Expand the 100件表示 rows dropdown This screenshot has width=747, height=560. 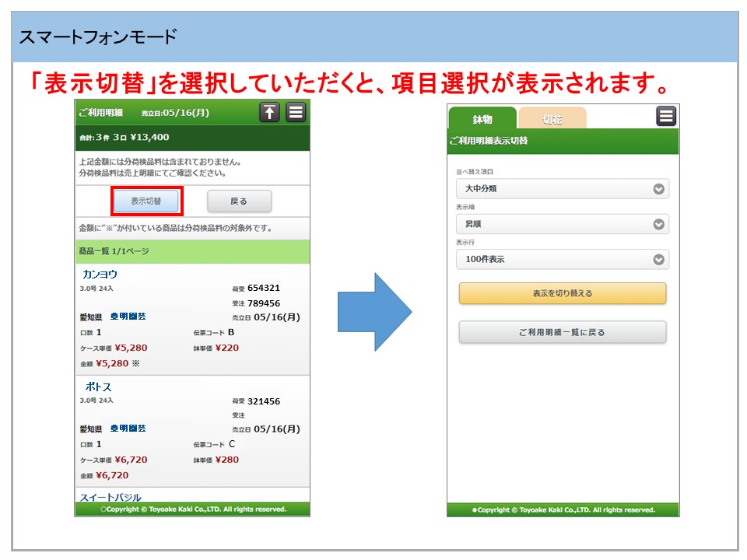(562, 259)
